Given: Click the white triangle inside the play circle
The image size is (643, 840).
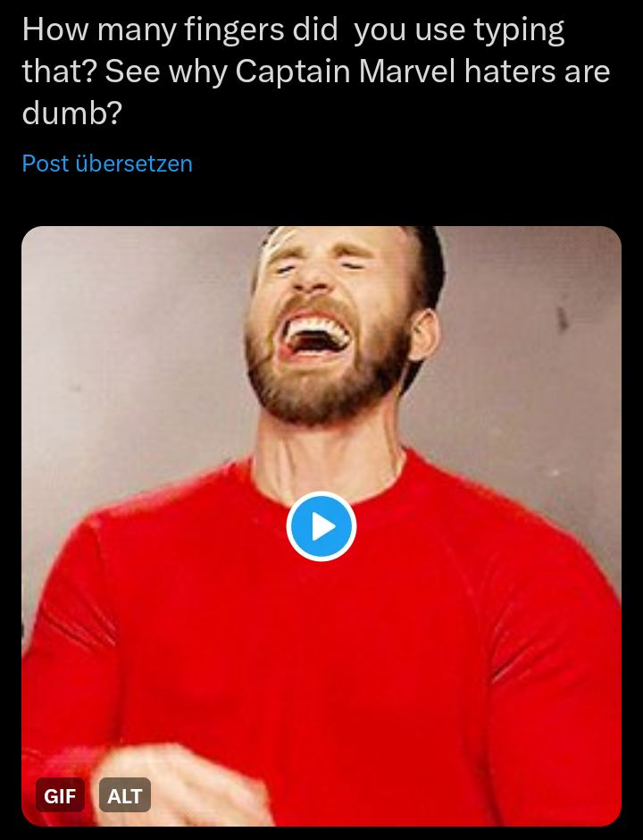Looking at the screenshot, I should [323, 526].
